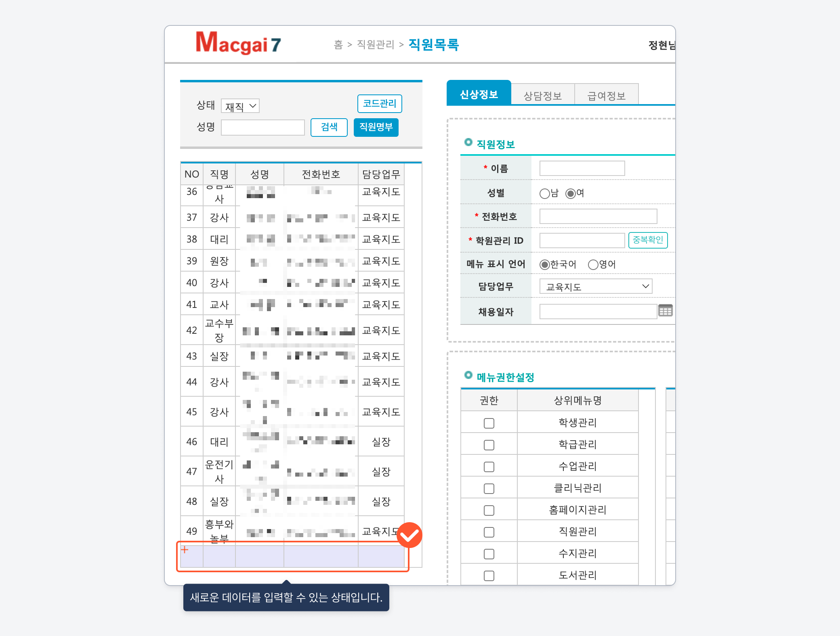This screenshot has width=840, height=636.
Task: Click the 이름 name input field
Action: pos(582,168)
